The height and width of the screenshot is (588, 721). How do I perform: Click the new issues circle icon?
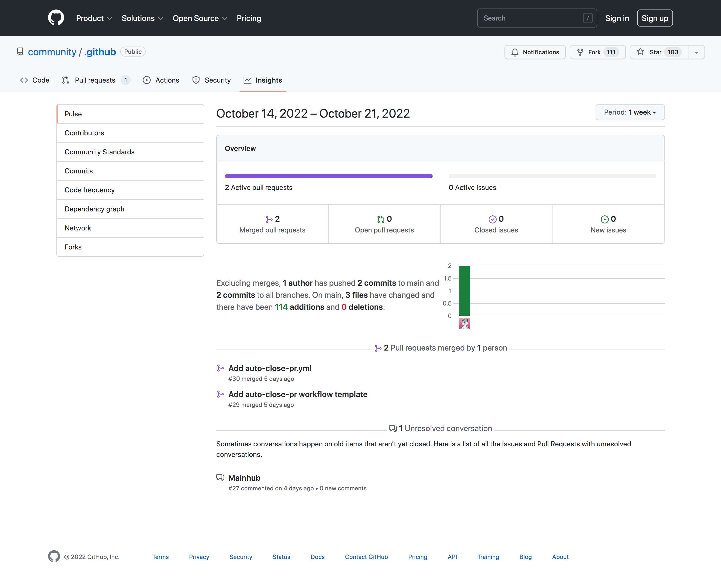[605, 219]
